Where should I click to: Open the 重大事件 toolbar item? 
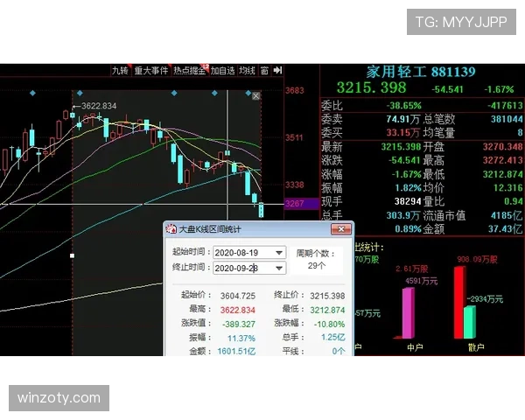(x=151, y=71)
